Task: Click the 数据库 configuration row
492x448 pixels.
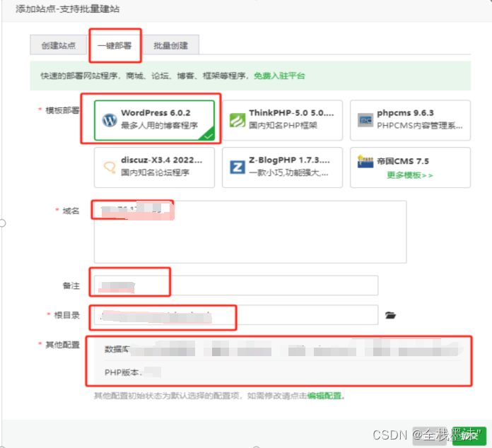Action: pos(282,349)
